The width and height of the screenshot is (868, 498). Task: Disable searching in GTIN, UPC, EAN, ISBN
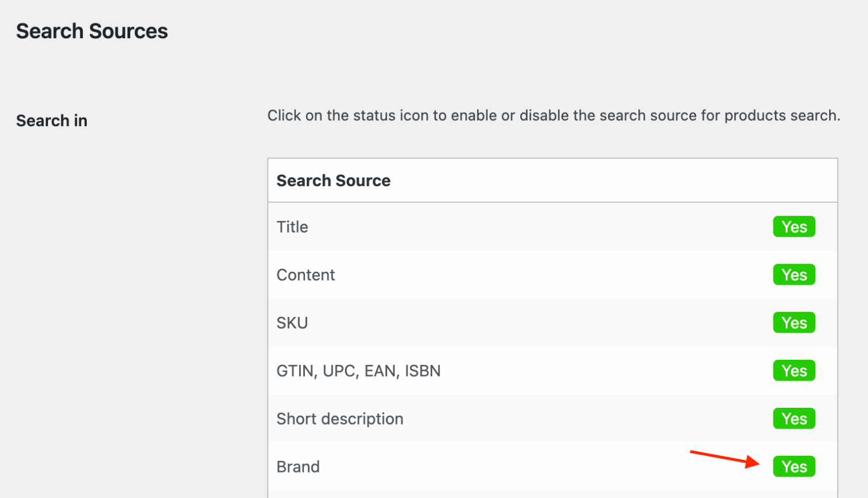coord(794,371)
